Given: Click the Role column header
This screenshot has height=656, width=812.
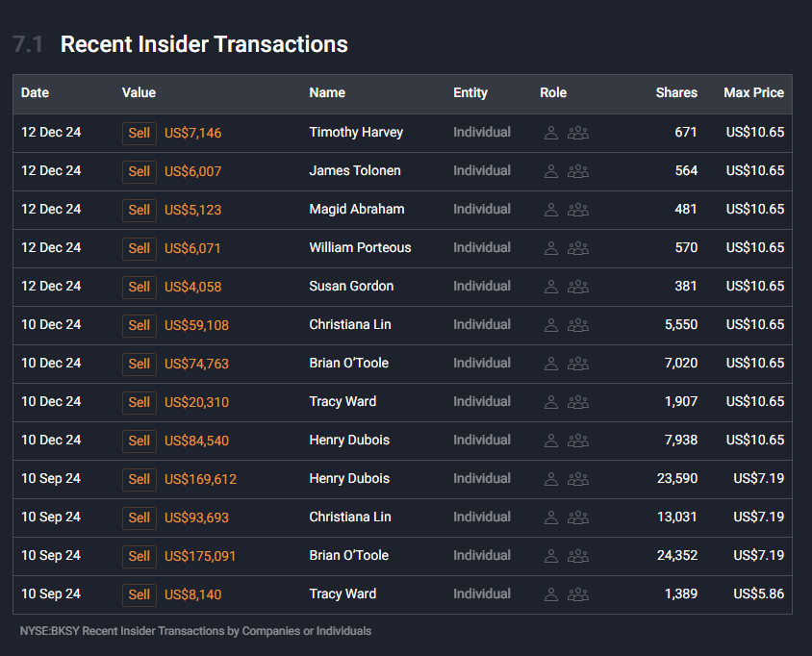Looking at the screenshot, I should tap(553, 92).
